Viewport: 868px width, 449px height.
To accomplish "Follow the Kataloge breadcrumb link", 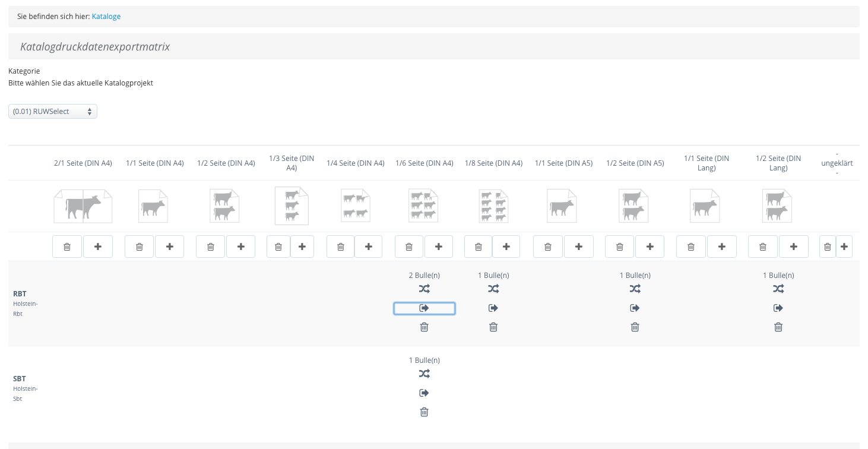I will [x=106, y=17].
